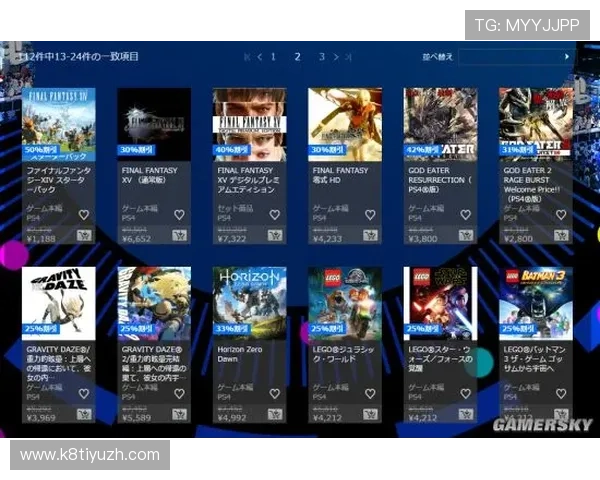Click cart icon beside ¥2,800 price
The width and height of the screenshot is (600, 480).
coord(561,235)
